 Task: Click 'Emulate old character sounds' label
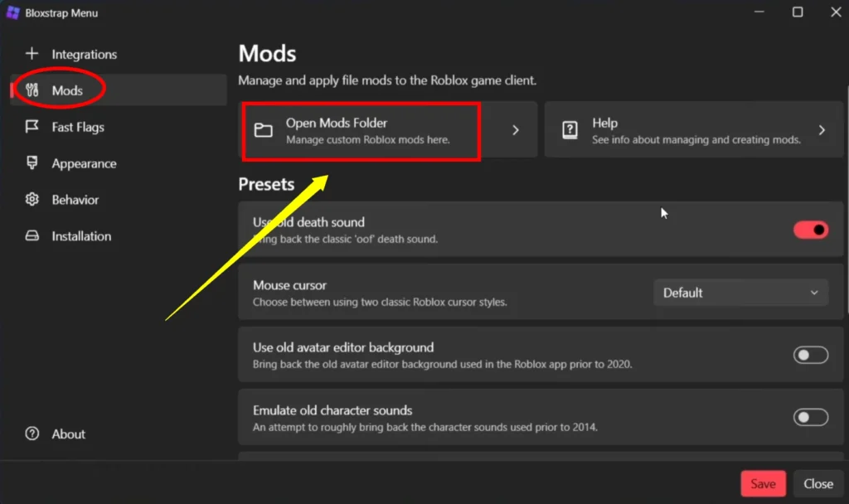click(x=332, y=409)
